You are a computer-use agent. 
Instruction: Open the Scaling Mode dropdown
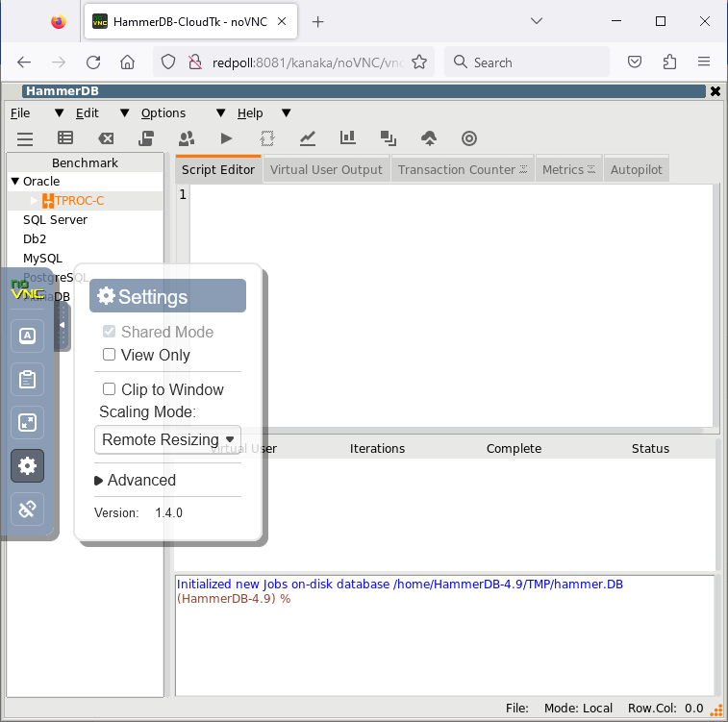pos(167,439)
